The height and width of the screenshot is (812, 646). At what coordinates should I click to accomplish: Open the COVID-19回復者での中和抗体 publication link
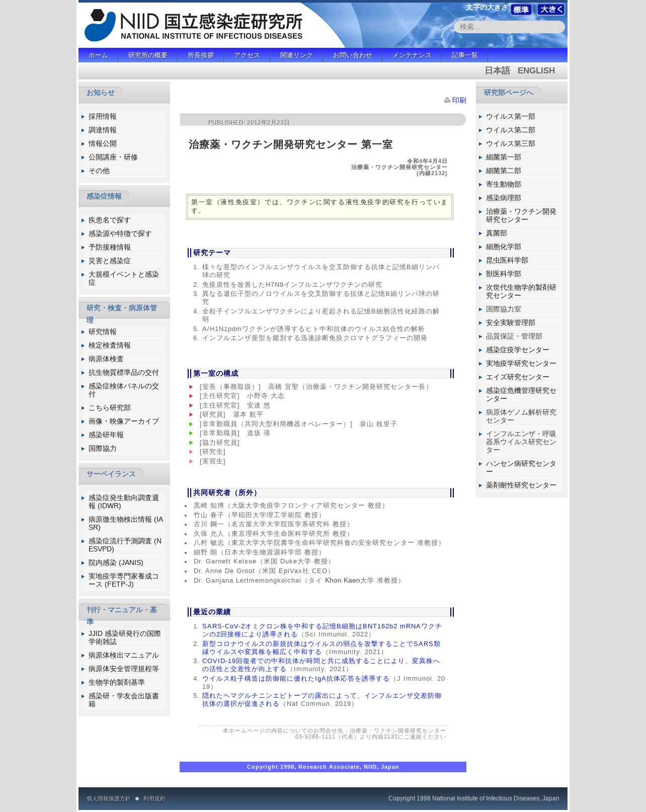click(321, 665)
